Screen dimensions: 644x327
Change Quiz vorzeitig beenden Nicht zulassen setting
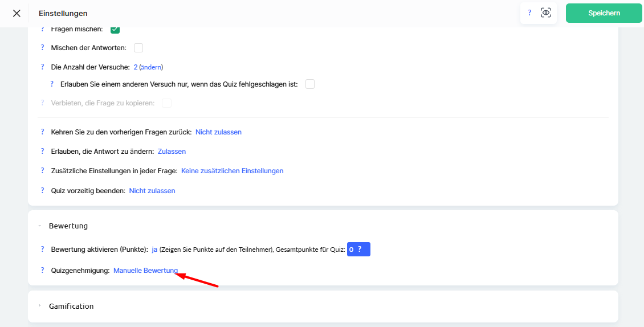(x=152, y=191)
